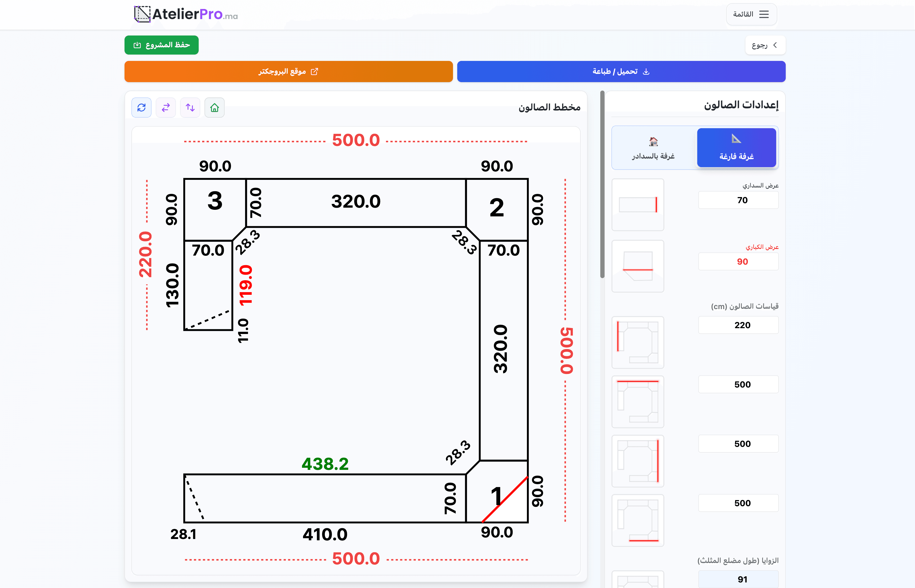
Task: Click corner piece number 3 in plan
Action: click(x=215, y=201)
